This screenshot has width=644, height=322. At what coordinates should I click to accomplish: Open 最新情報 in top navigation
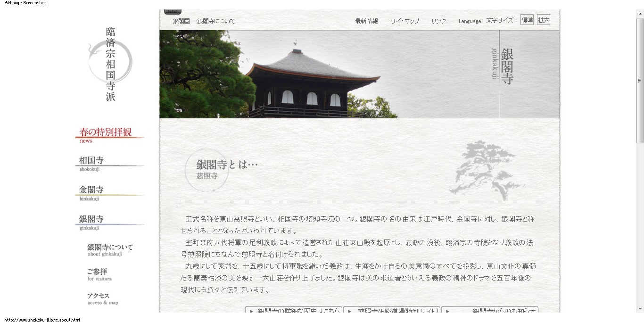pos(366,21)
